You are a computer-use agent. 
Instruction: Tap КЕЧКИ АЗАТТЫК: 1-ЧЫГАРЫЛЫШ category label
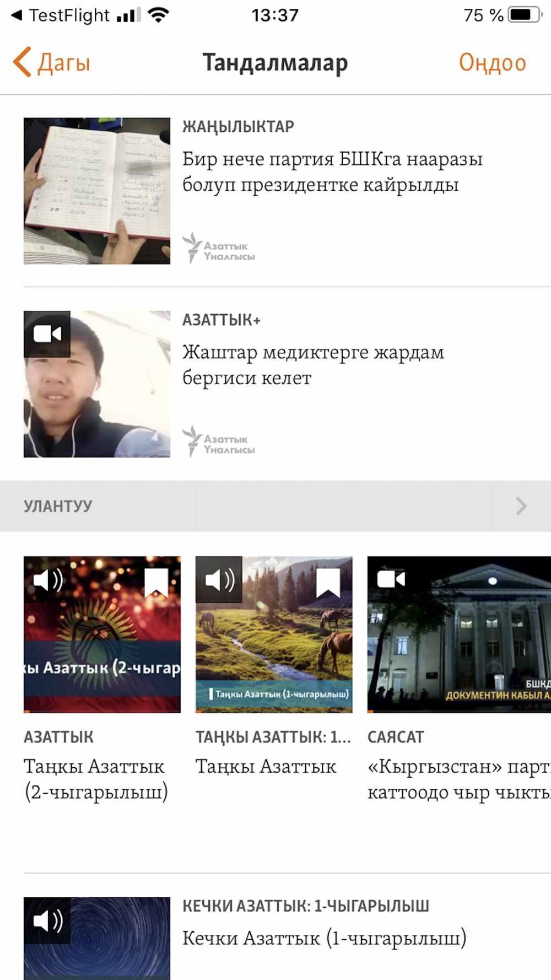pos(306,906)
